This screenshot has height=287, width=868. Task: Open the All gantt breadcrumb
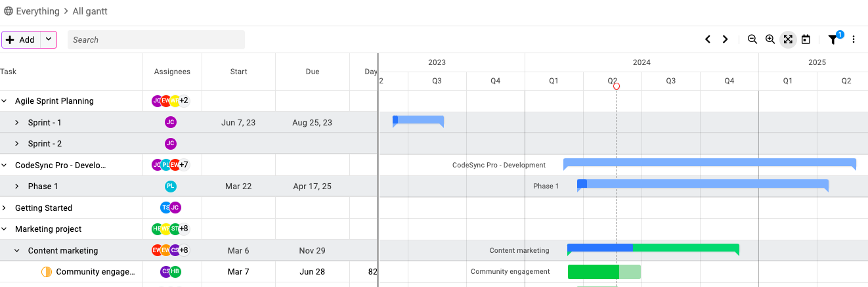(x=90, y=11)
